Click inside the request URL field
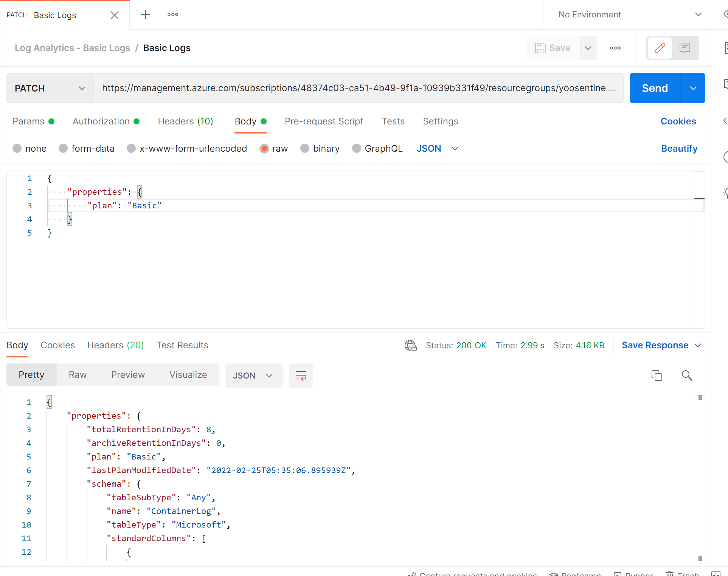Image resolution: width=728 pixels, height=576 pixels. click(x=340, y=88)
